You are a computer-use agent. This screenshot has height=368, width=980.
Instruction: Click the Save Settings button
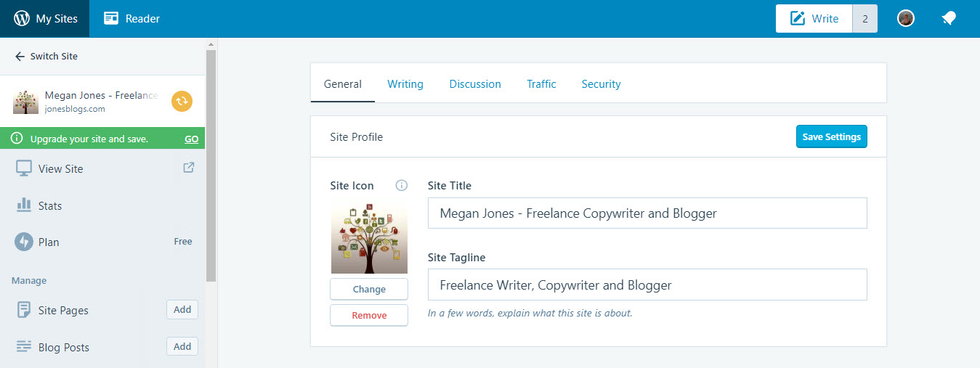coord(831,136)
